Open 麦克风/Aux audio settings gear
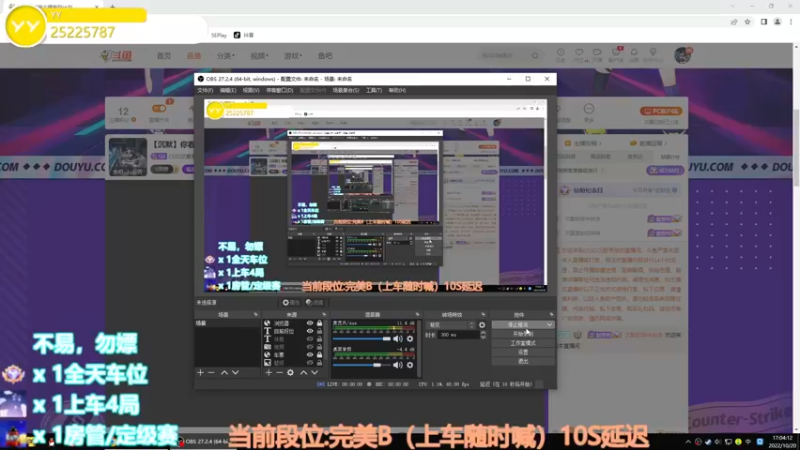The height and width of the screenshot is (450, 800). point(410,339)
